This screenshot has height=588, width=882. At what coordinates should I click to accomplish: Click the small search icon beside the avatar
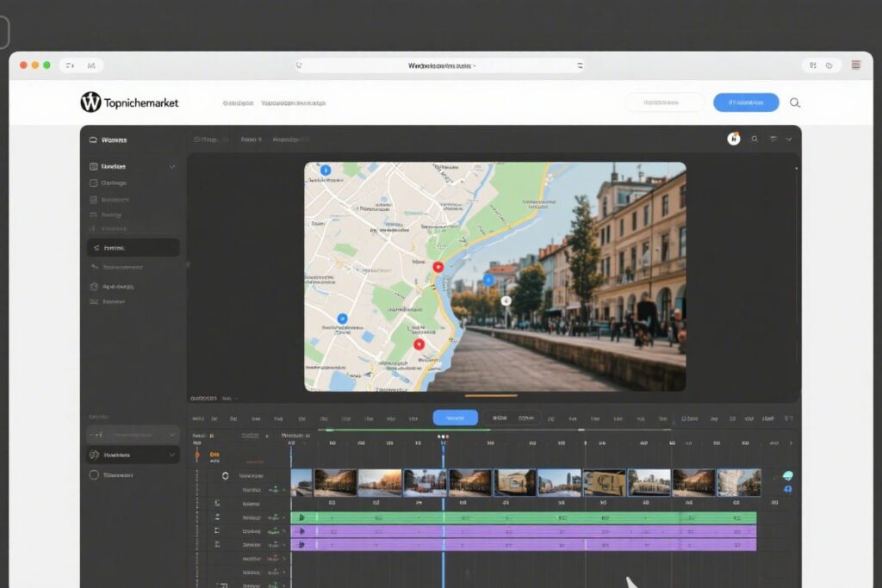[755, 139]
